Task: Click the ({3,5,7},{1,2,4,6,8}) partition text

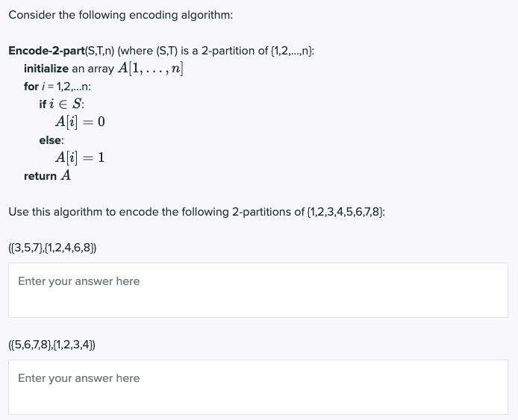Action: click(52, 248)
